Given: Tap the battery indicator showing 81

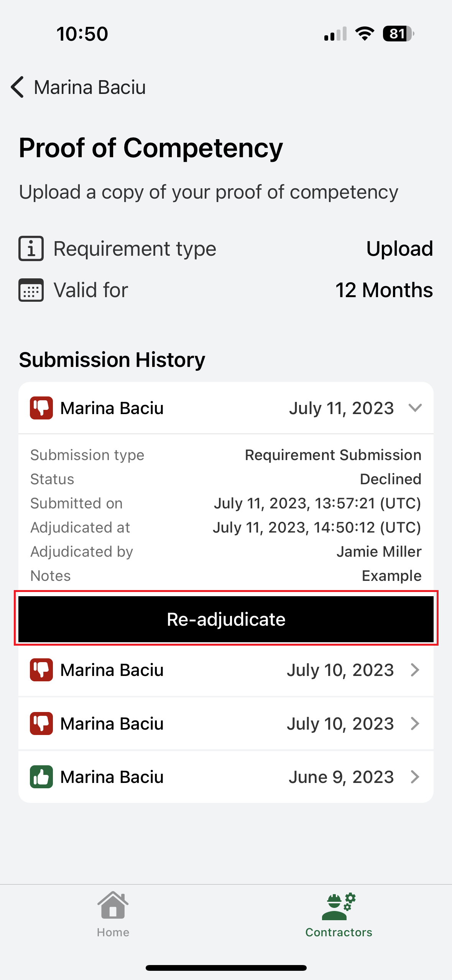Looking at the screenshot, I should coord(398,34).
